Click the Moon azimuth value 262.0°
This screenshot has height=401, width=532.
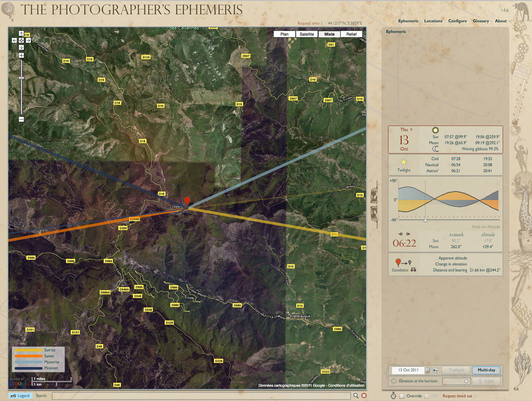tap(456, 247)
